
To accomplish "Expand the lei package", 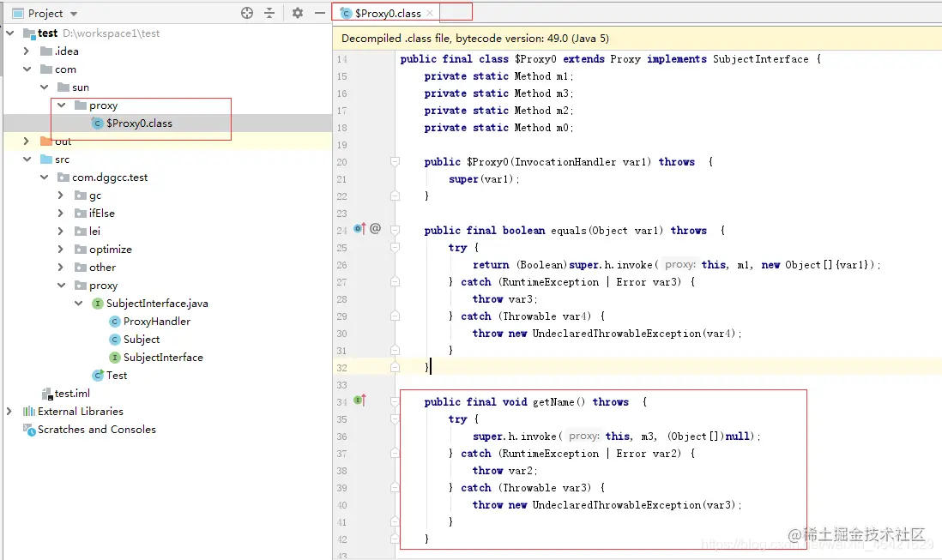I will (x=61, y=231).
